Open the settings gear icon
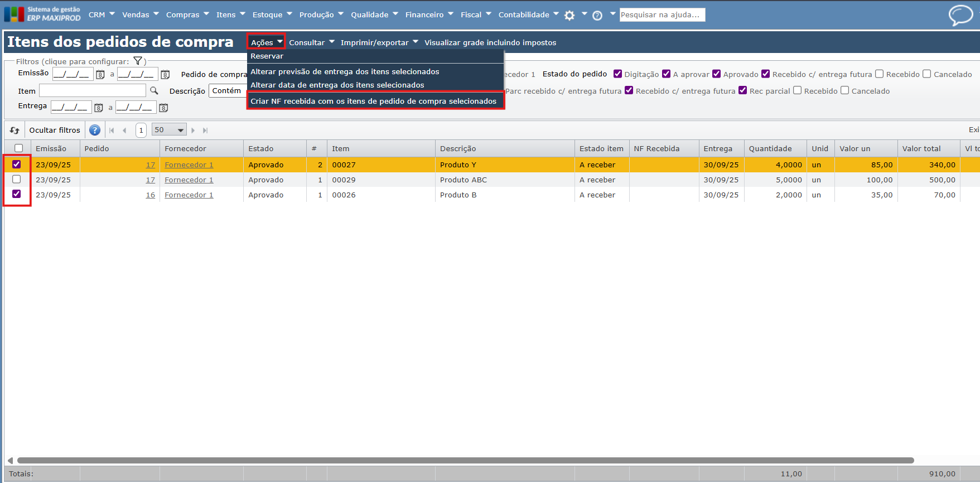This screenshot has height=483, width=980. (x=569, y=16)
